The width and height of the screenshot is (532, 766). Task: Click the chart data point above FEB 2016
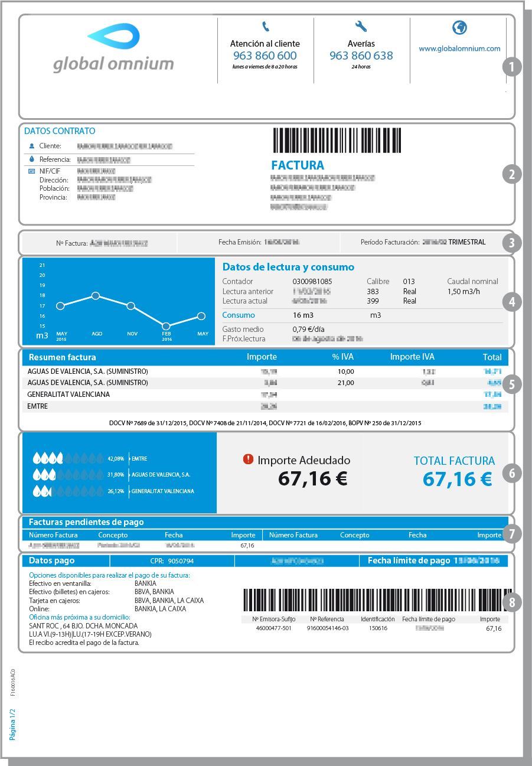(166, 326)
